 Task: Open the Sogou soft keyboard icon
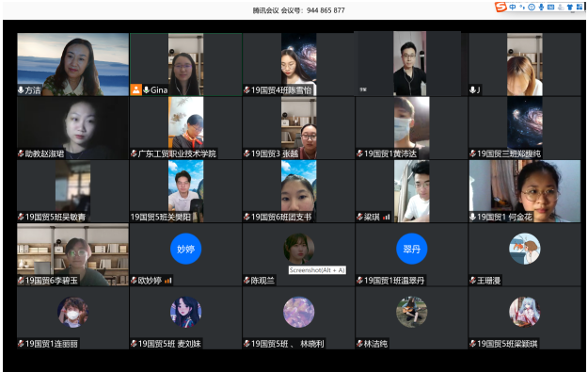[x=551, y=8]
